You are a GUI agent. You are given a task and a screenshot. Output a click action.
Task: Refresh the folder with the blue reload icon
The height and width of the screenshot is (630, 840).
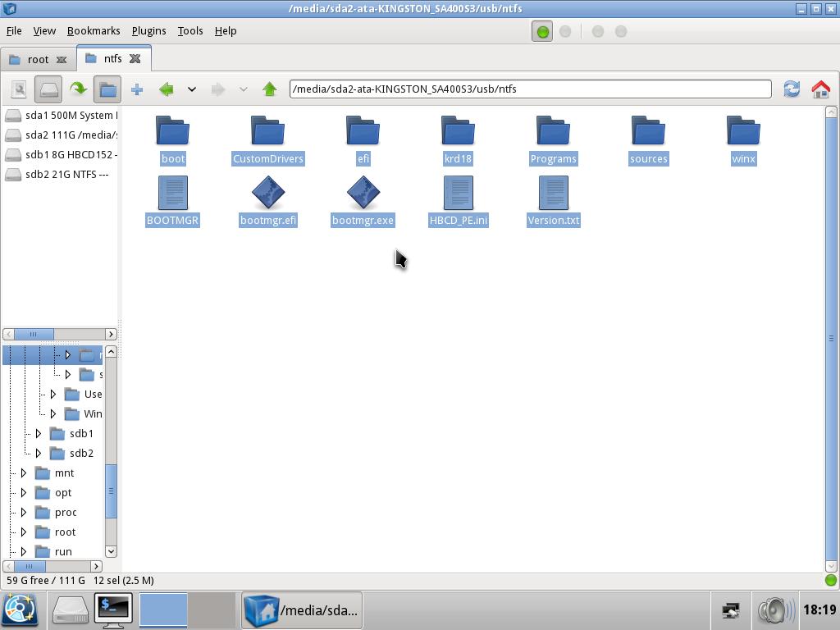791,89
